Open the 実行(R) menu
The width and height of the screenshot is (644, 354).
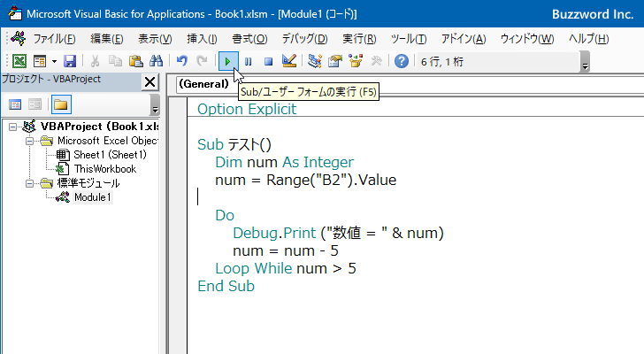[359, 39]
